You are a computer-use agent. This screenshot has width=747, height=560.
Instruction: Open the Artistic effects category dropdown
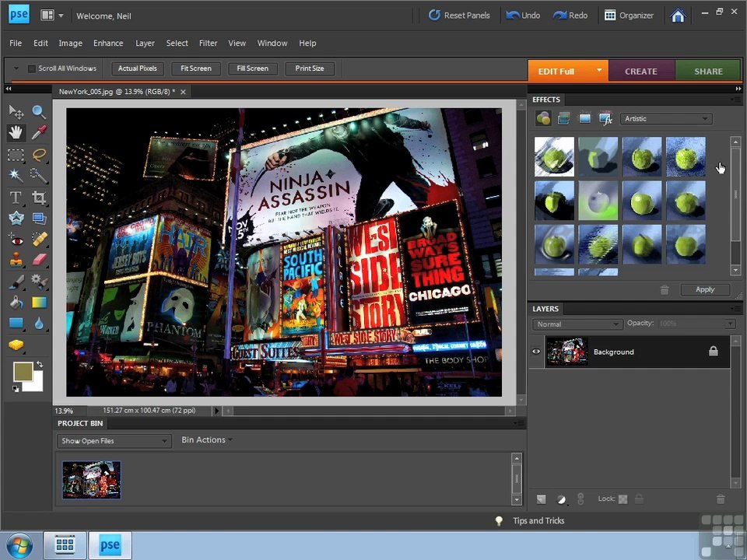click(x=666, y=118)
